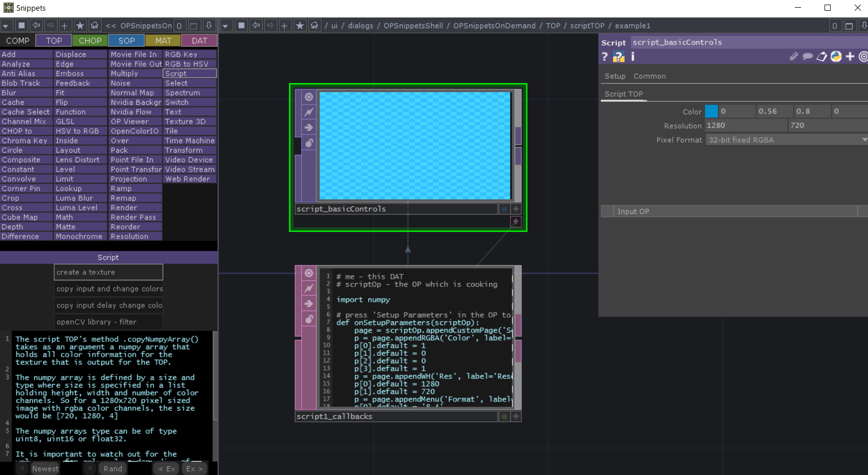This screenshot has height=475, width=868.
Task: Open Python help for the Script TOP
Action: tap(619, 57)
